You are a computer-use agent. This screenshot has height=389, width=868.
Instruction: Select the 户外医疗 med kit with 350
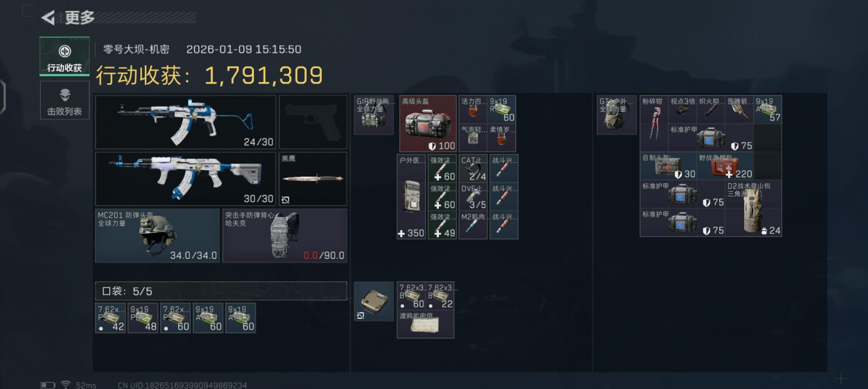pos(411,197)
